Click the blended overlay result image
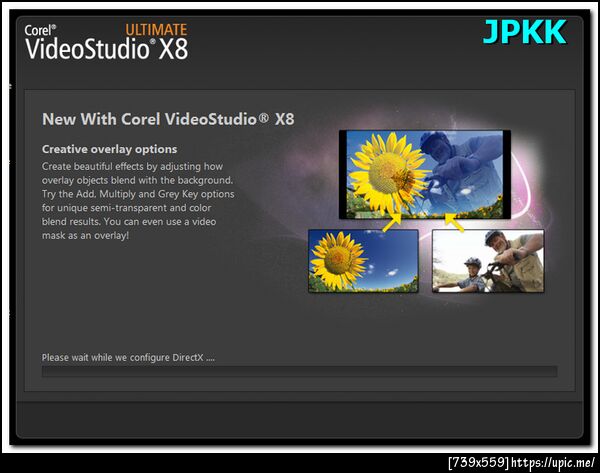 [425, 175]
